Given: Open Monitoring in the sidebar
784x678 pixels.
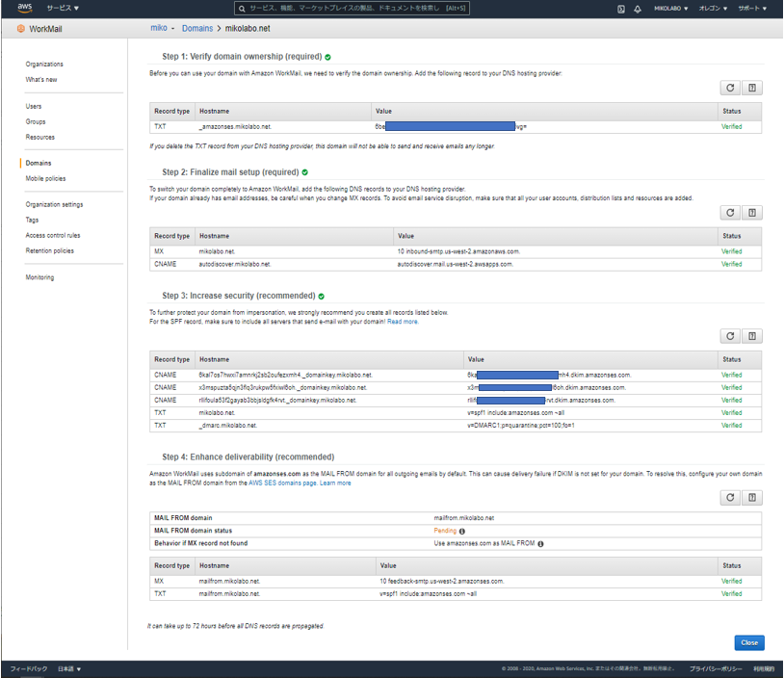Looking at the screenshot, I should click(39, 277).
